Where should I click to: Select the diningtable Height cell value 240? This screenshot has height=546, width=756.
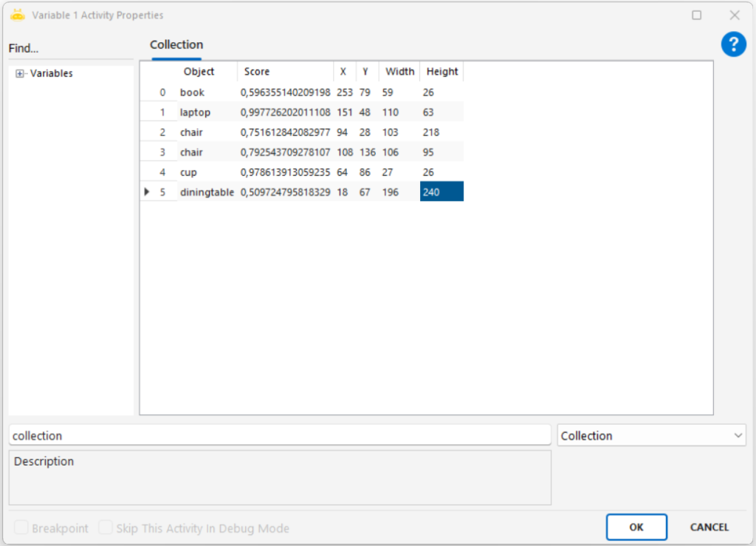(x=441, y=192)
